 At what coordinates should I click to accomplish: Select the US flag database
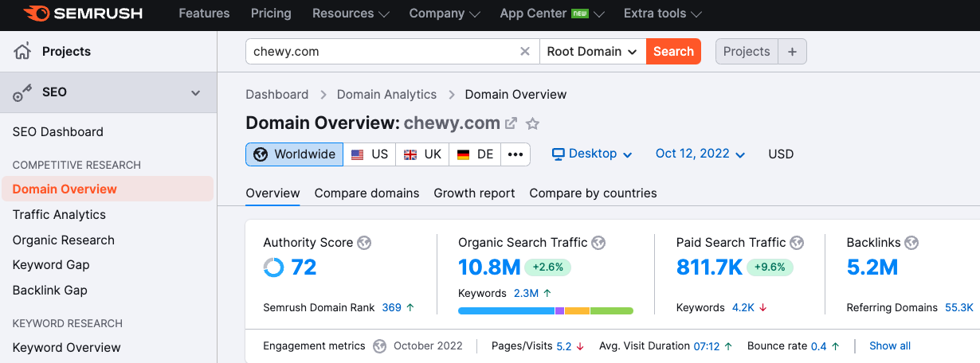coord(370,154)
